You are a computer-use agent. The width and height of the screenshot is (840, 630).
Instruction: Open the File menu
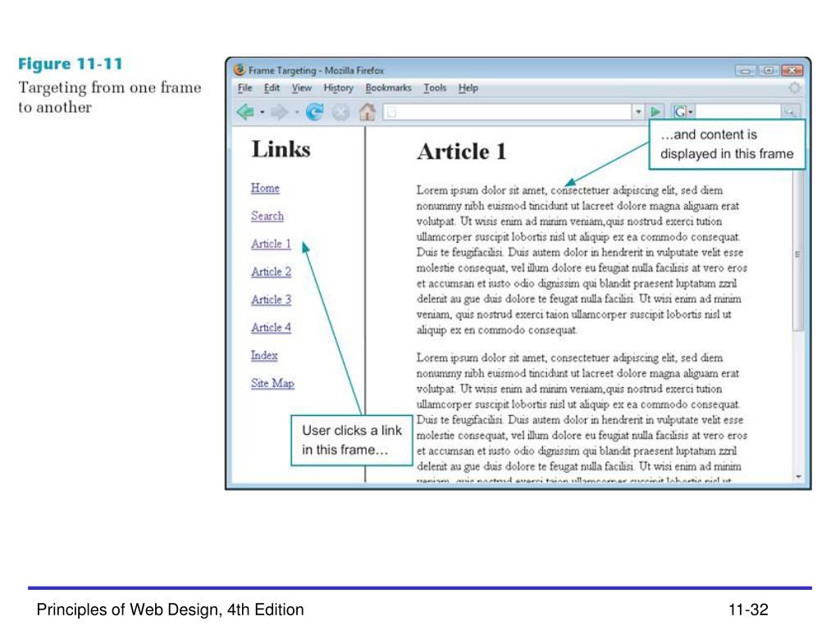pyautogui.click(x=244, y=88)
